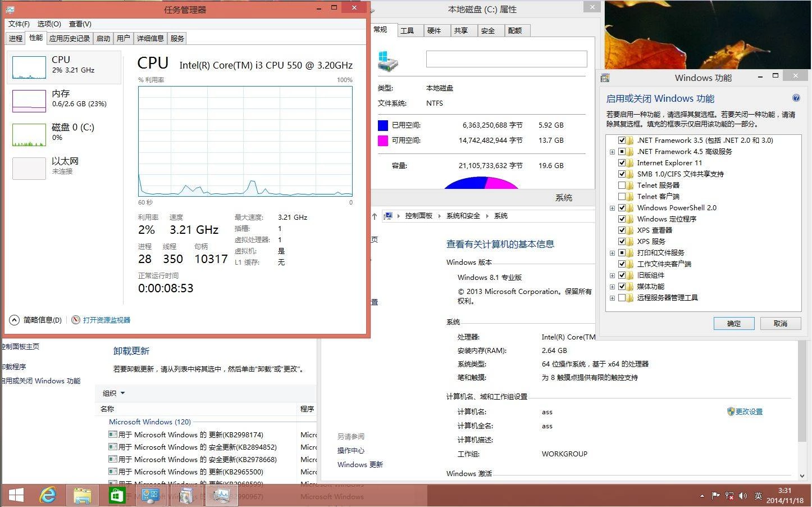Viewport: 812px width, 507px height.
Task: Switch to Task Manager taskbar icon
Action: click(221, 496)
